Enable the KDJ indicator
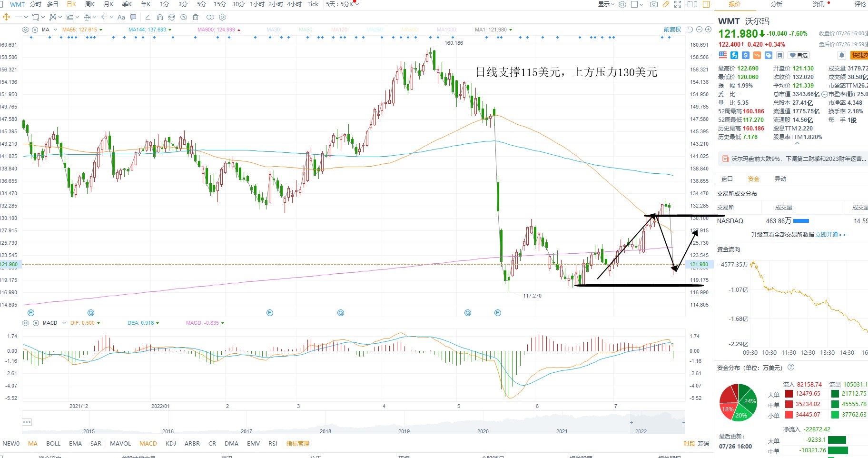The image size is (868, 458). tap(171, 444)
